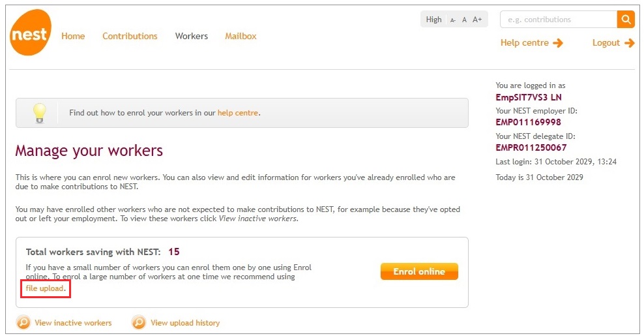Click the lightbulb tip icon

tap(39, 113)
